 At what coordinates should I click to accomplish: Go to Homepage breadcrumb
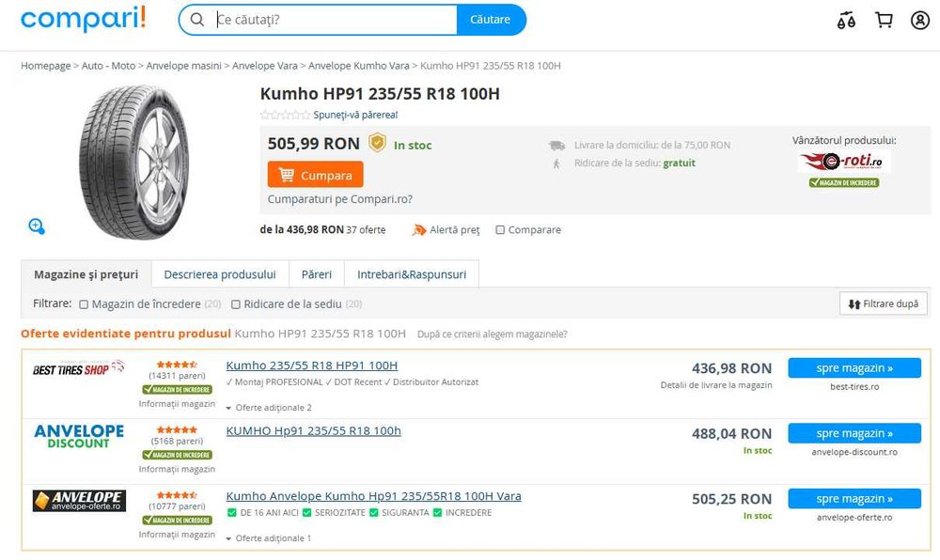tap(45, 65)
